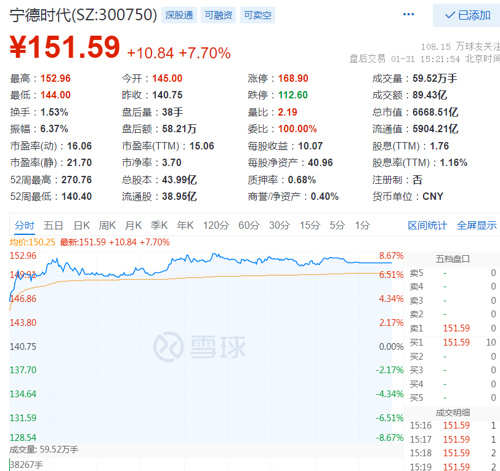Click the 跌停 112.60 value

(293, 95)
